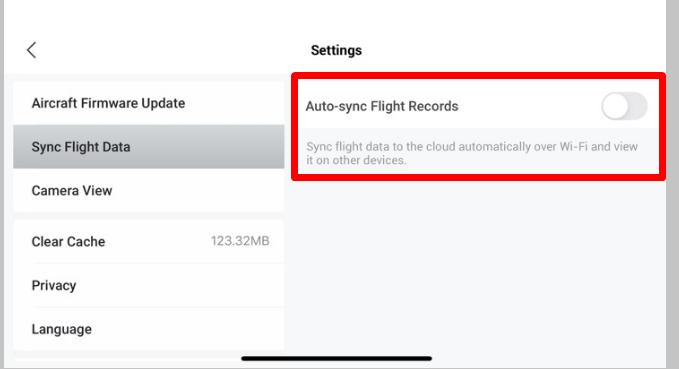Tap the blank space between auto-sync label and switch
This screenshot has height=369, width=679.
(x=529, y=106)
